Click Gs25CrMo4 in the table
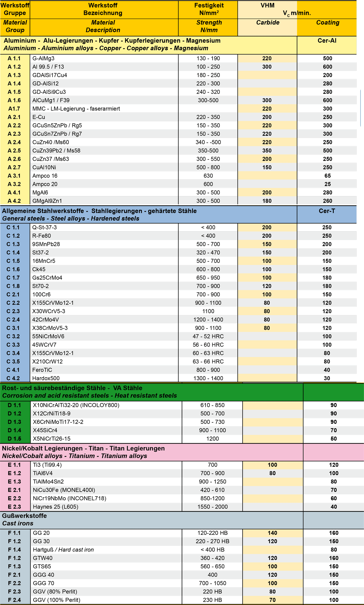This screenshot has height=605, width=364. click(x=47, y=277)
